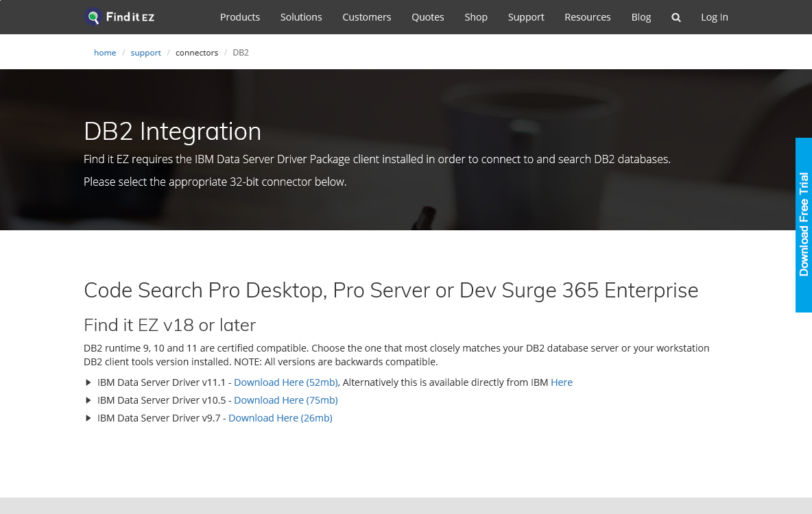Visit the Shop section
Screen dimensions: 812x514
(x=476, y=17)
